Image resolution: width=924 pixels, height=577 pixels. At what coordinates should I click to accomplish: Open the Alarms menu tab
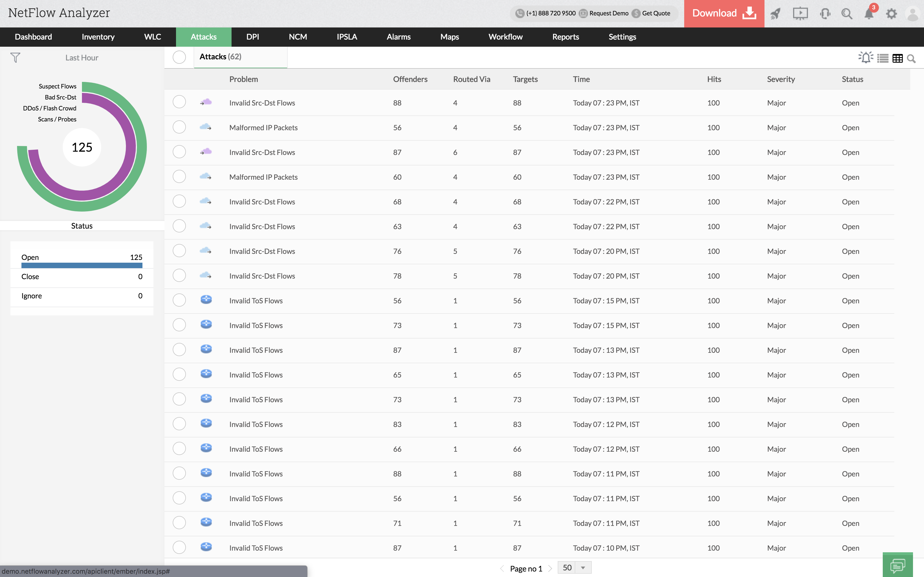coord(398,37)
